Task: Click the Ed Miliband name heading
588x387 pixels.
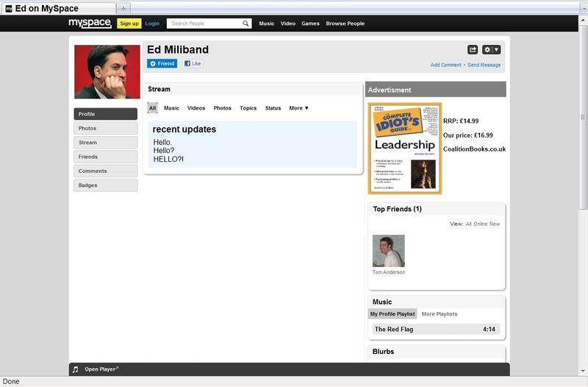Action: click(x=178, y=49)
